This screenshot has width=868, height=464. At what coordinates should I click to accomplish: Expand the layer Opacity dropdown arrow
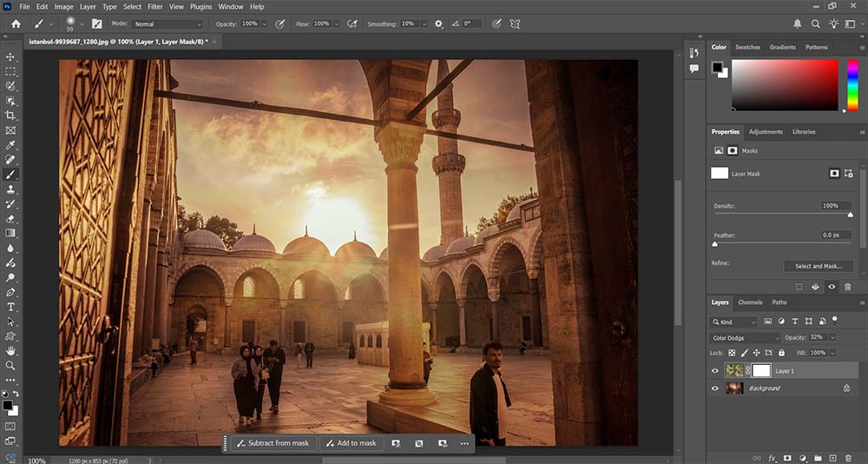pos(832,338)
